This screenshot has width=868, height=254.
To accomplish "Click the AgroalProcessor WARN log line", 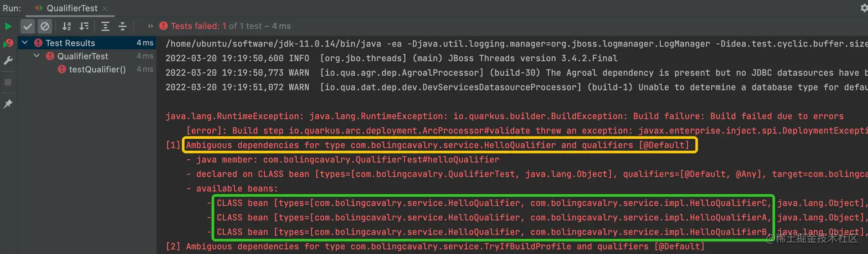I will tap(516, 73).
